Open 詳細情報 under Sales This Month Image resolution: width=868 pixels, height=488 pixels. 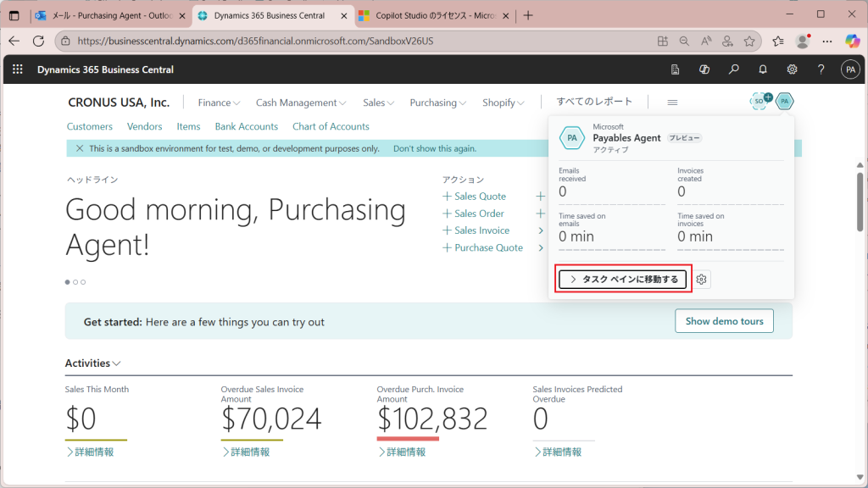tap(90, 452)
